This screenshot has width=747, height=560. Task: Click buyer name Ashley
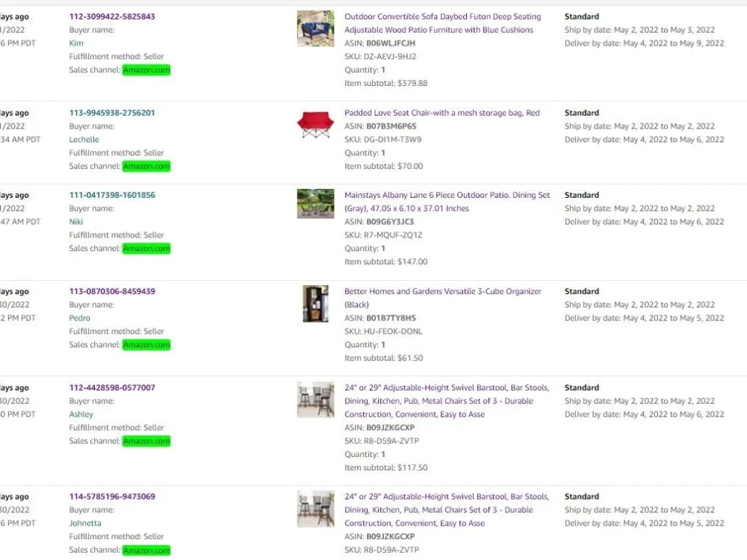click(81, 414)
